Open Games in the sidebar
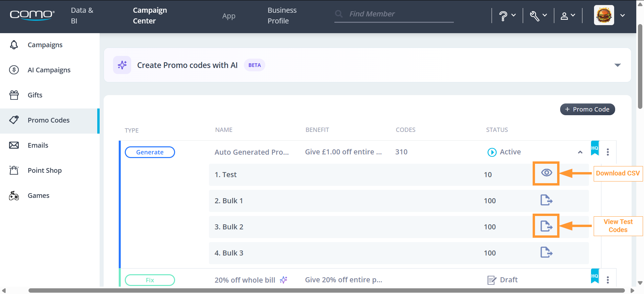This screenshot has height=294, width=644. click(x=50, y=196)
